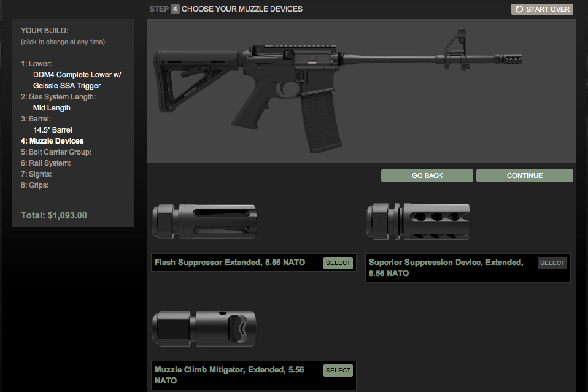588x392 pixels.
Task: Click the Superior Suppression Device product image
Action: point(419,221)
